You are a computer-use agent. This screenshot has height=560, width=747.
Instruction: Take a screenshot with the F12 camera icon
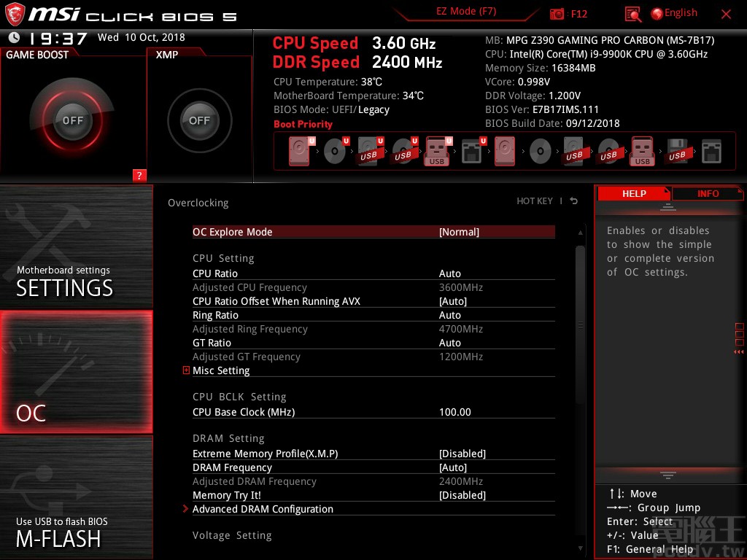[x=557, y=14]
